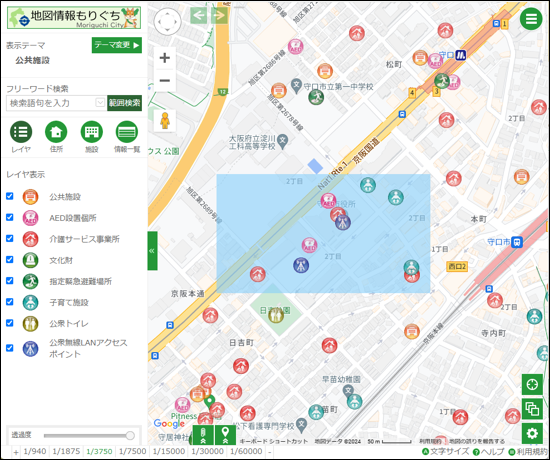Uncheck the 公衆トイレ layer checkbox
Image resolution: width=550 pixels, height=460 pixels.
coord(10,323)
